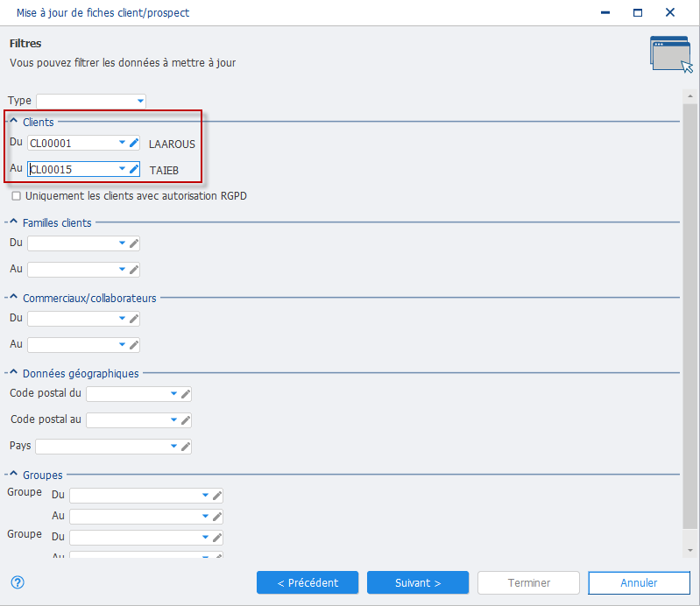Click pencil icon of Familles clients Au field
700x606 pixels.
[134, 270]
